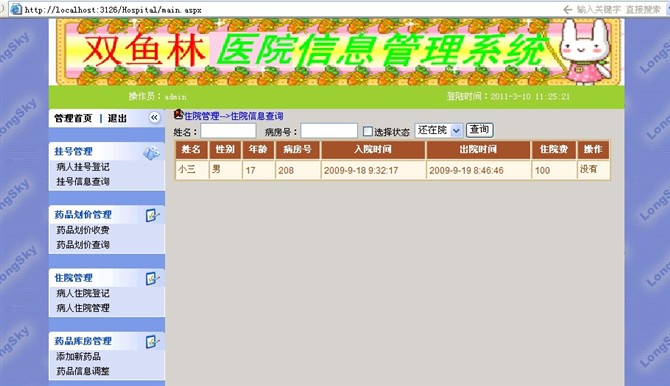Click the room number cell 208

[x=297, y=170]
